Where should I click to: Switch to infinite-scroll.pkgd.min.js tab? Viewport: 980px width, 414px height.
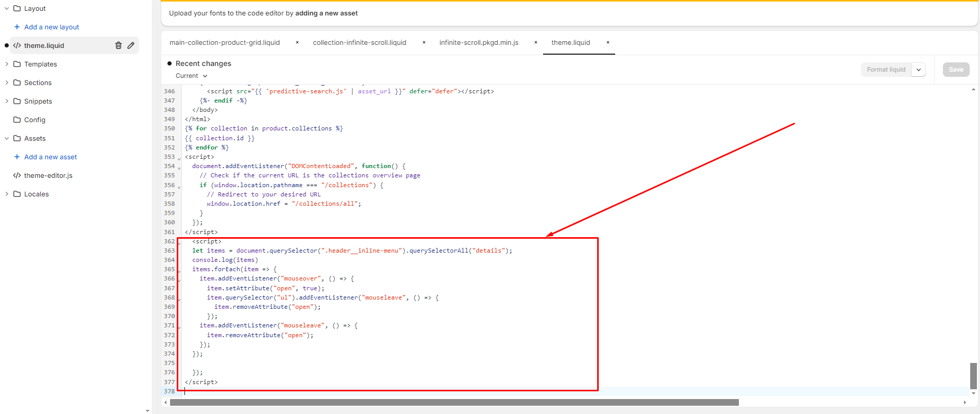(x=479, y=42)
